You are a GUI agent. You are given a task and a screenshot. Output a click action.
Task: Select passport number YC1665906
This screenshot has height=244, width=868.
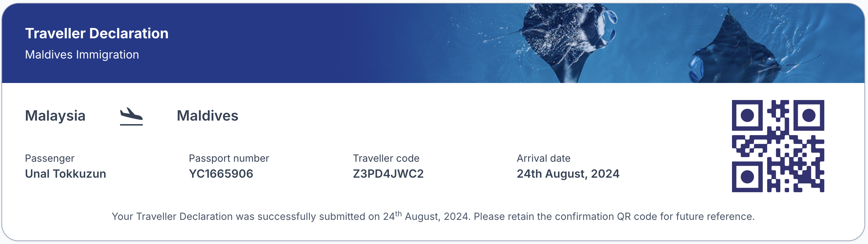[221, 174]
